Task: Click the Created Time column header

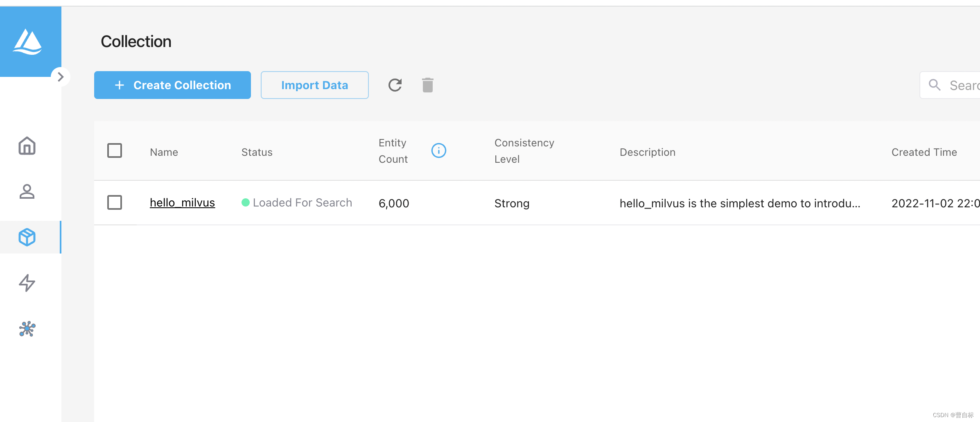Action: click(x=924, y=152)
